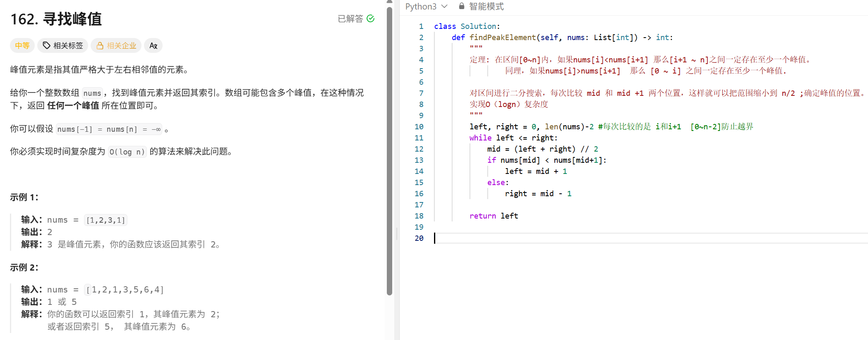The width and height of the screenshot is (868, 340).
Task: Click the 'right = mid - 1' line
Action: tap(538, 194)
